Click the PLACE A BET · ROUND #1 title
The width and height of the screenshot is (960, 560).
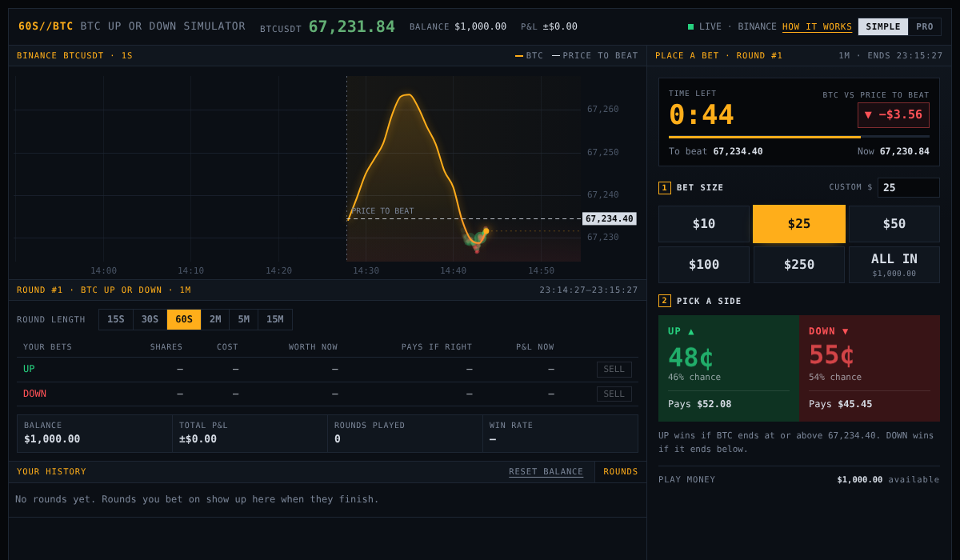[x=719, y=56]
